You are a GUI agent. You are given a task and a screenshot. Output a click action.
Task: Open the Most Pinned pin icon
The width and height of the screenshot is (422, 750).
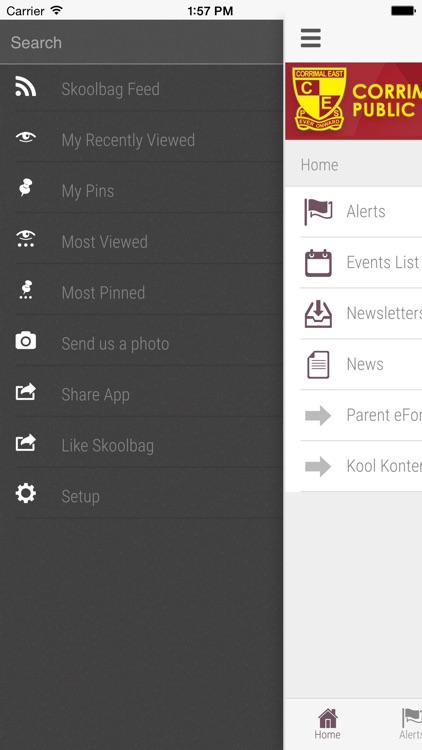pyautogui.click(x=25, y=289)
